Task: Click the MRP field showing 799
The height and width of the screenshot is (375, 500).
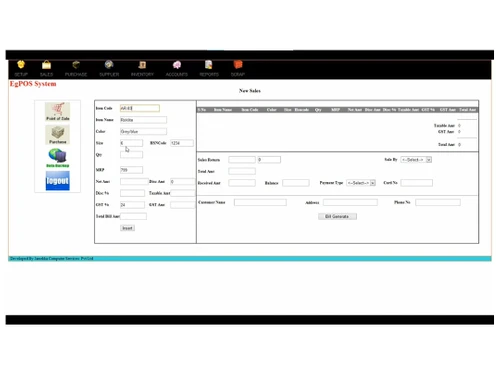Action: click(131, 170)
